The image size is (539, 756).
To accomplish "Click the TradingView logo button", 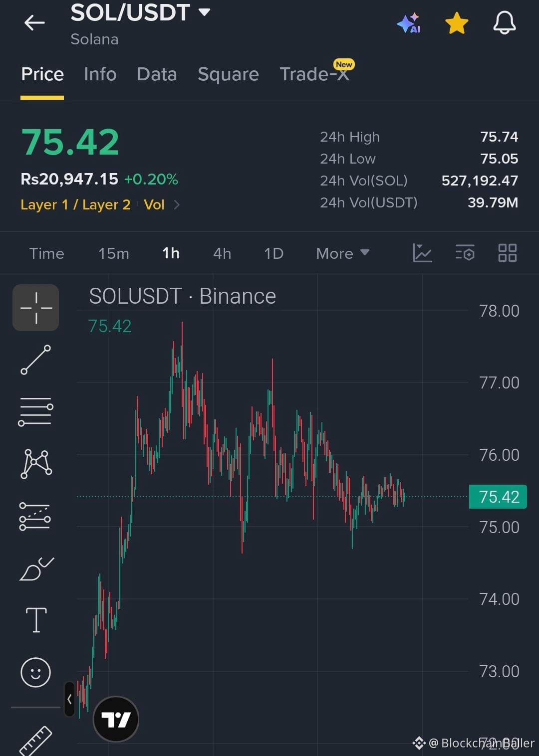I will click(x=116, y=719).
